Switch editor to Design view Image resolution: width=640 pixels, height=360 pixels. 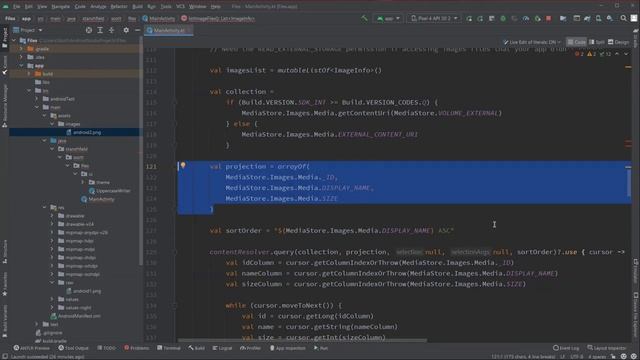coord(618,42)
